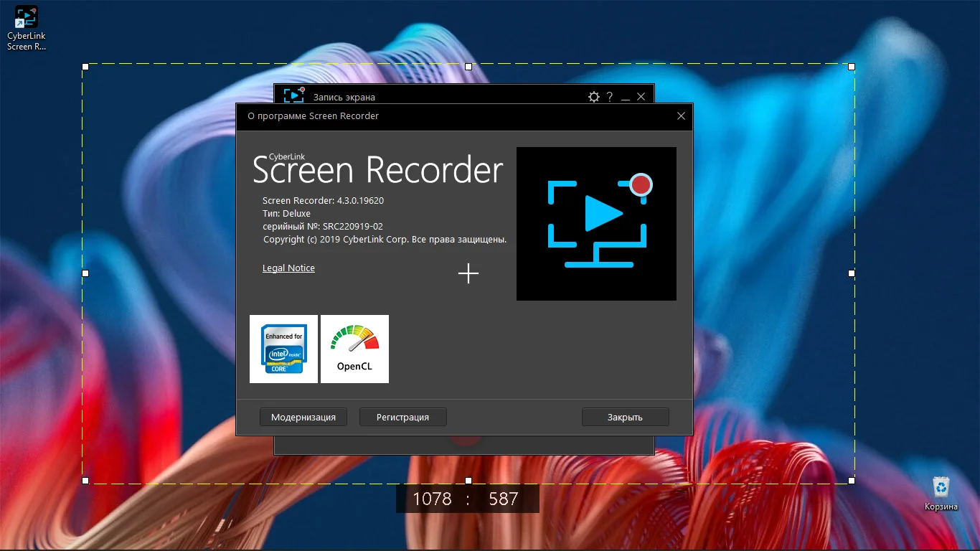
Task: Click the Enhanced for Intel Core badge
Action: pyautogui.click(x=283, y=349)
